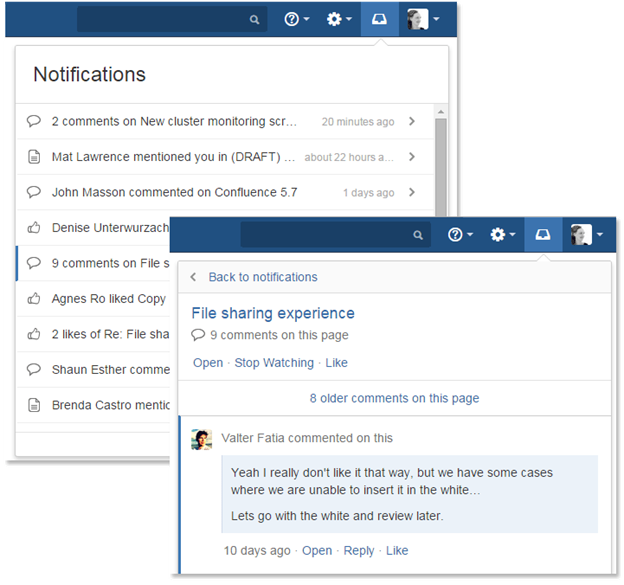Viewport: 624px width, 585px height.
Task: Open the help menu in the top-left header
Action: 296,19
